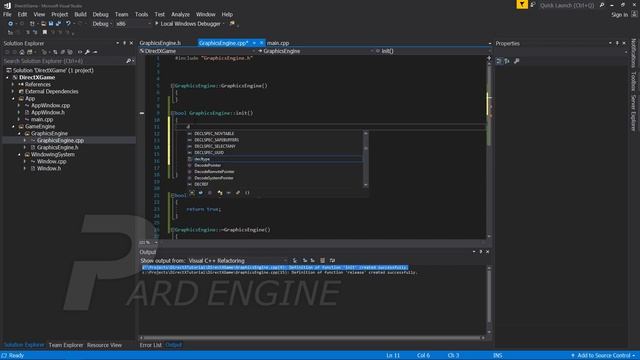The image size is (640, 360).
Task: Click the Property Pages wrench in Properties
Action: (x=517, y=61)
